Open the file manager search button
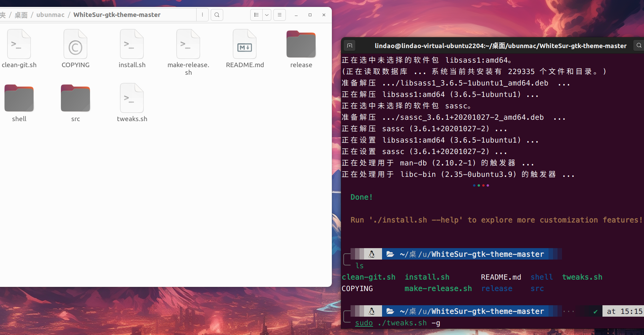The width and height of the screenshot is (644, 335). pos(217,15)
